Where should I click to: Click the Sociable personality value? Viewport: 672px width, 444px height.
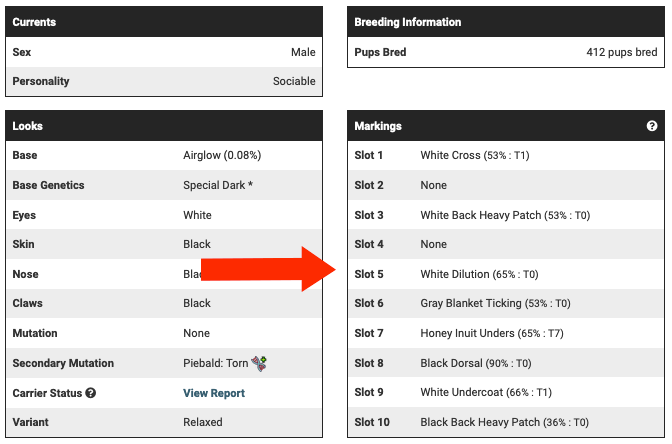(294, 81)
